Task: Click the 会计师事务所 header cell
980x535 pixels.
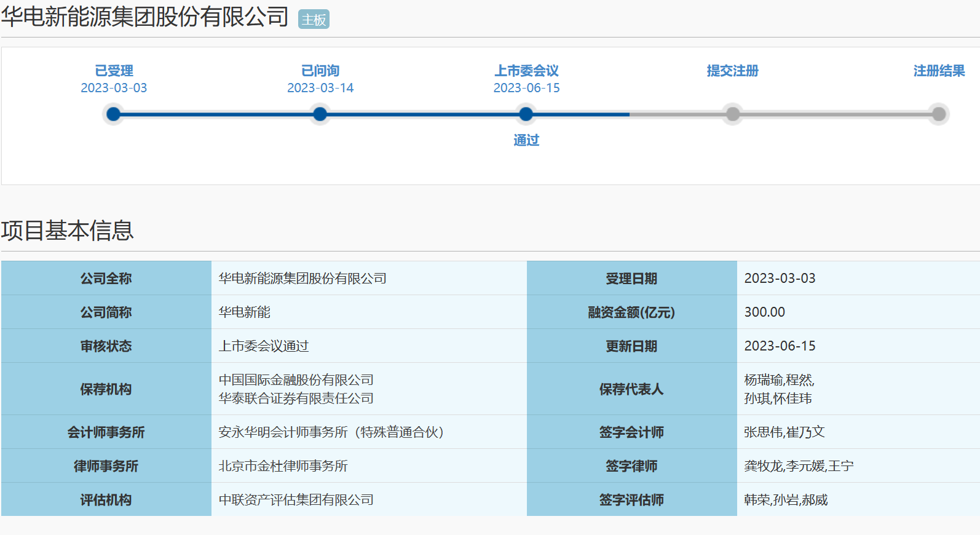Action: coord(106,432)
